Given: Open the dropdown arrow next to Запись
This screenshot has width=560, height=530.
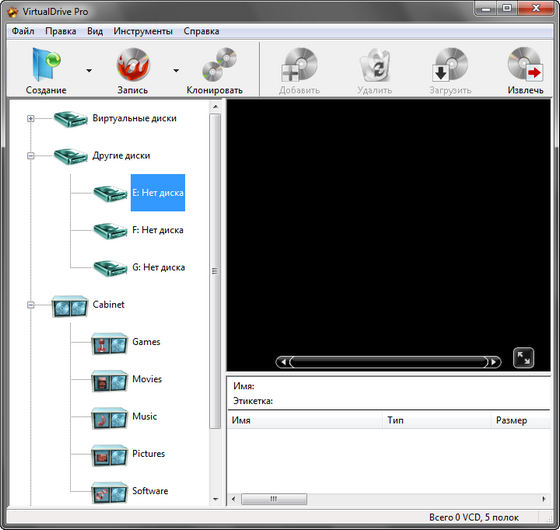Looking at the screenshot, I should tap(176, 70).
